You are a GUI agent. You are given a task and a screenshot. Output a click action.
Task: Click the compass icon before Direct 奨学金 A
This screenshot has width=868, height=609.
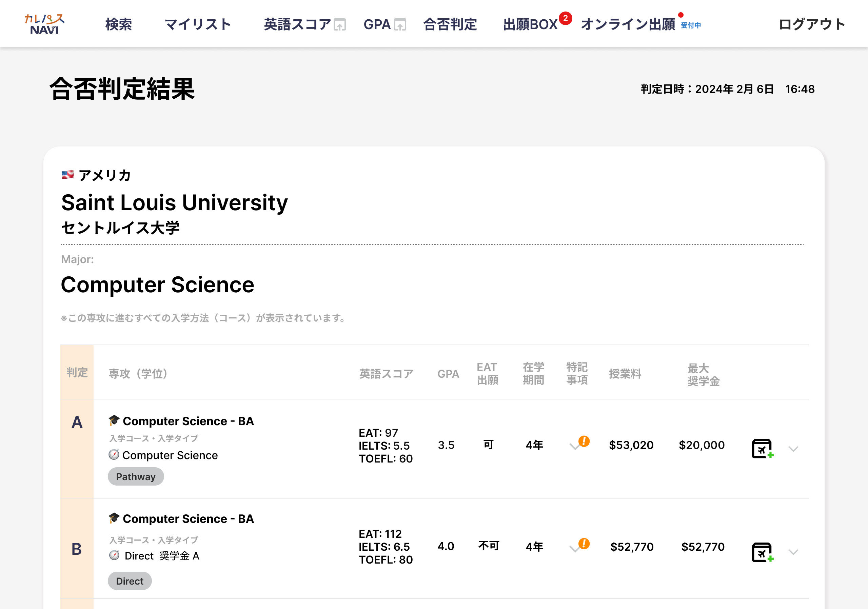[x=114, y=555]
